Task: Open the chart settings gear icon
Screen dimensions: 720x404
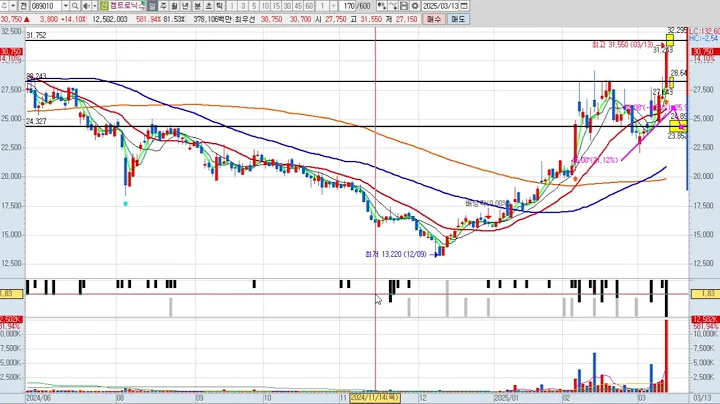Action: point(415,6)
